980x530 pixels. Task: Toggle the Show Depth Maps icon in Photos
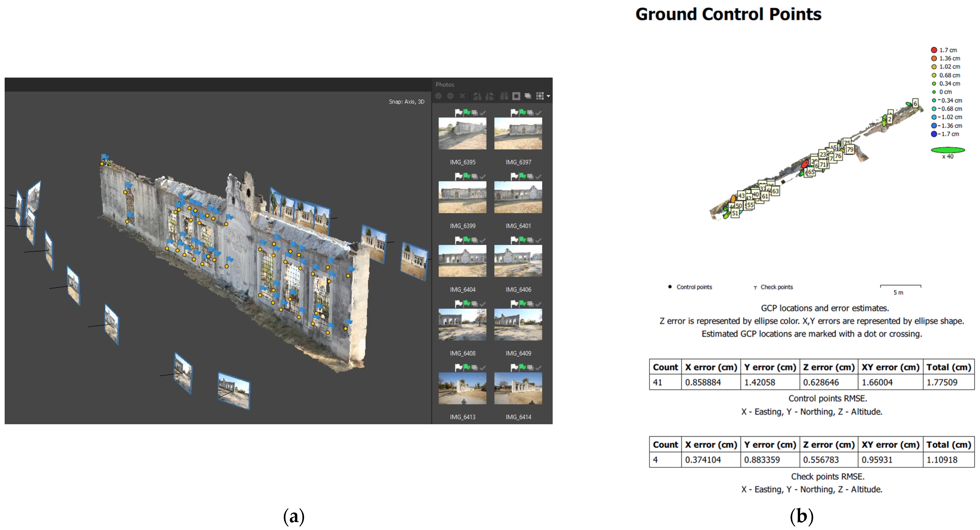[528, 96]
